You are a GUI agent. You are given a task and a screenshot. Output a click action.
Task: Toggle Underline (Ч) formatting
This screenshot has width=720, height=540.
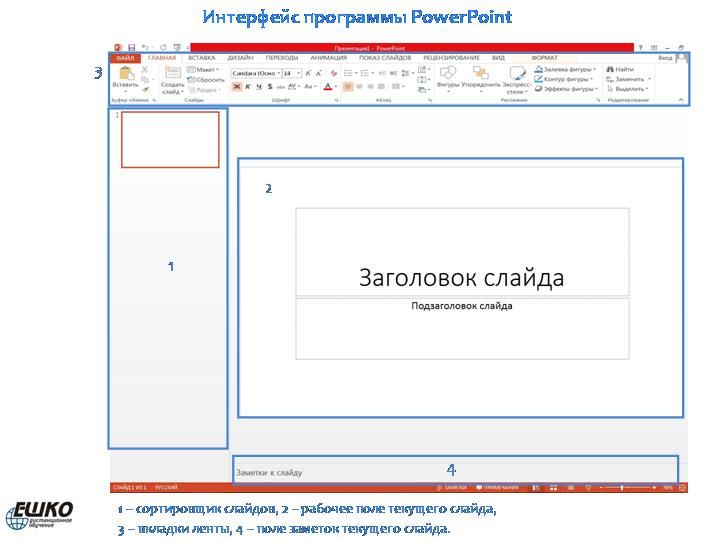tap(259, 86)
